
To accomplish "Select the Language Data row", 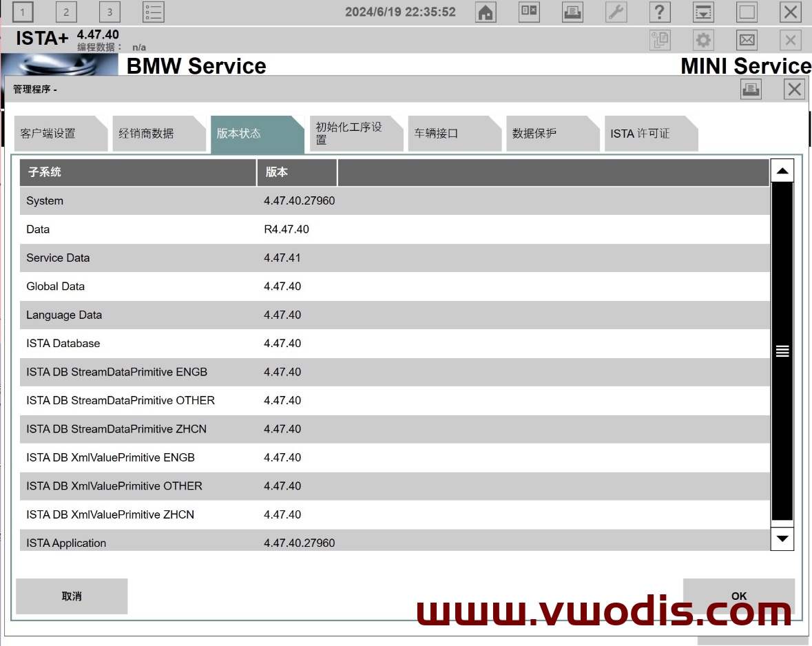I will click(395, 315).
